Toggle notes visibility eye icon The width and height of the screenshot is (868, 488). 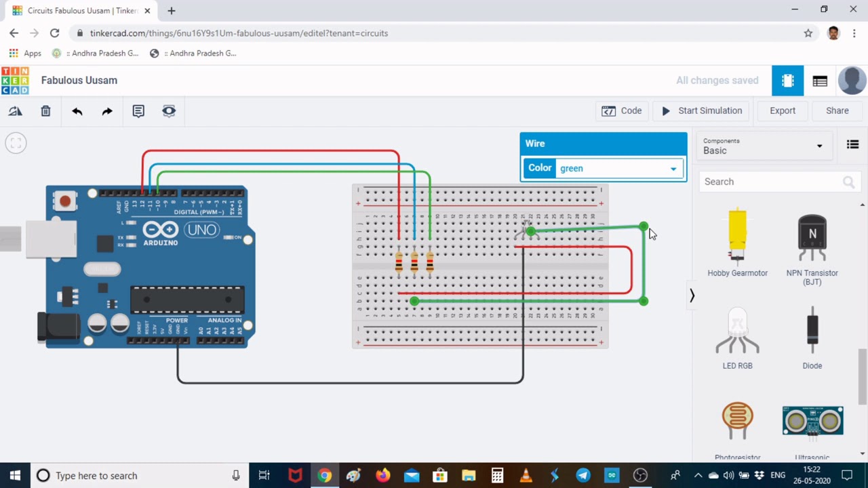tap(169, 110)
